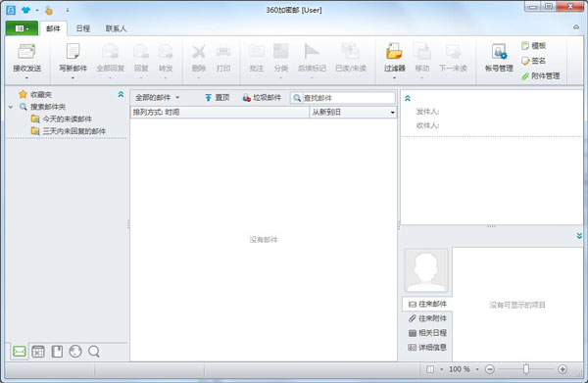
Task: Collapse the 搜索邮件夹 tree node
Action: pyautogui.click(x=11, y=107)
